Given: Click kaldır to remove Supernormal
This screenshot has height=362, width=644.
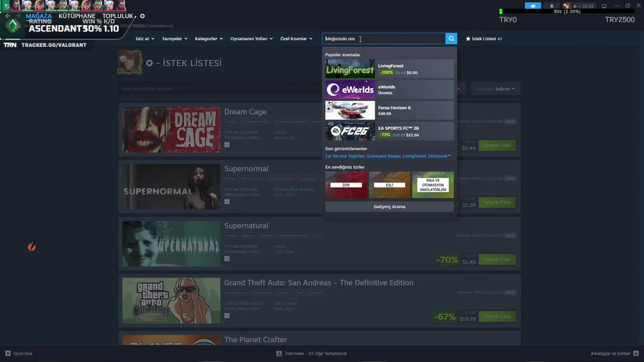Looking at the screenshot, I should tap(510, 178).
